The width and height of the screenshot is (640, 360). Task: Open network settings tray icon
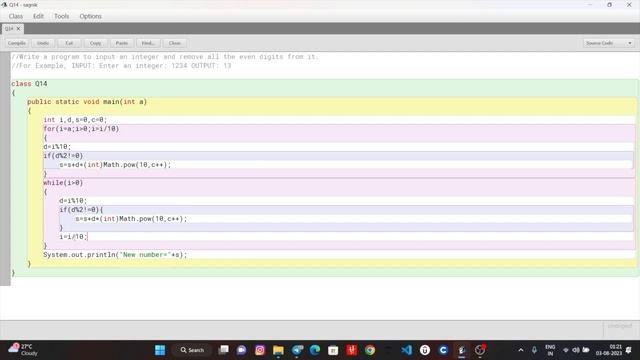pos(566,350)
